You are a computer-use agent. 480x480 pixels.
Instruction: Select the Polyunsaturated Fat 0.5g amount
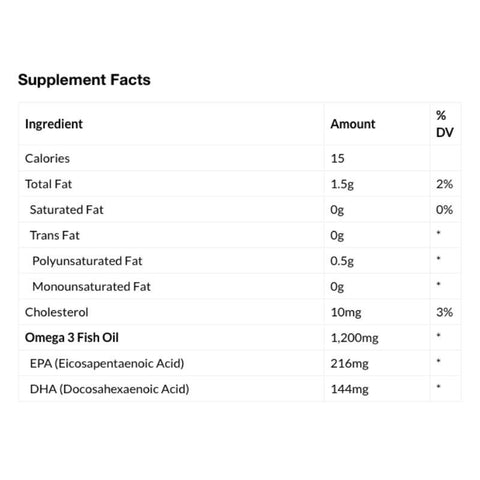point(342,261)
